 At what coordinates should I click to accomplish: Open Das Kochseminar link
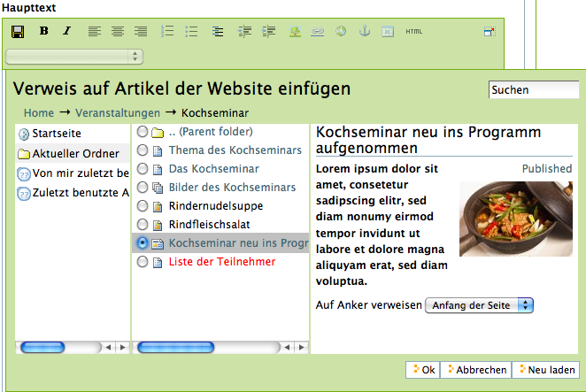(x=213, y=169)
